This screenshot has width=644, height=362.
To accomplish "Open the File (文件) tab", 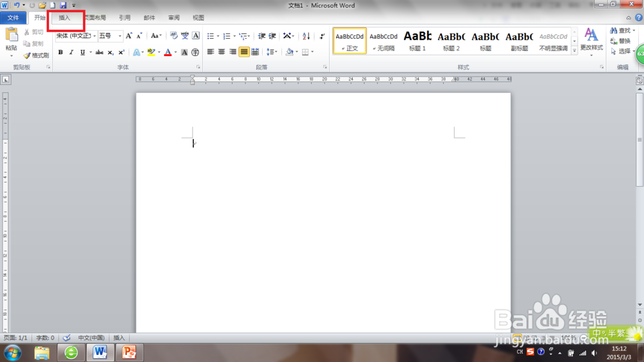I will pyautogui.click(x=13, y=17).
